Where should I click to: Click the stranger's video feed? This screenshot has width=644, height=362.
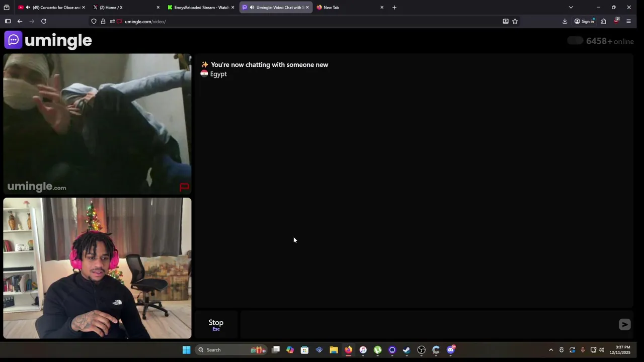click(x=97, y=124)
